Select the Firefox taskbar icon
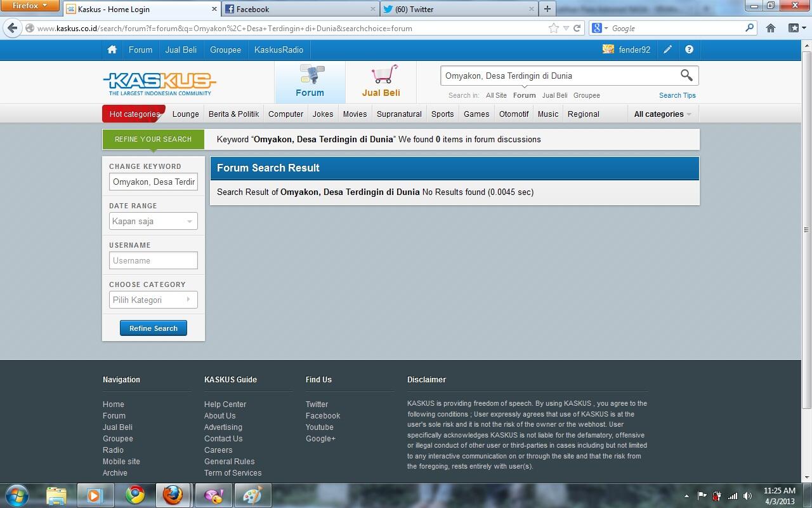Image resolution: width=812 pixels, height=508 pixels. tap(173, 495)
